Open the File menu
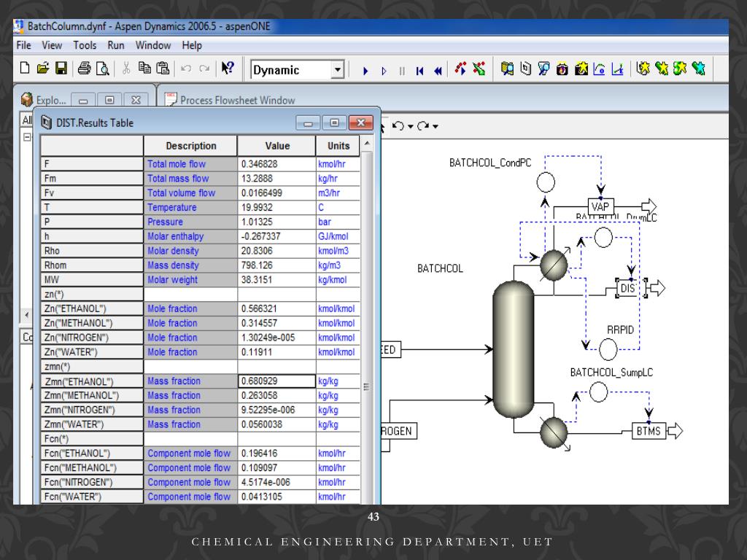This screenshot has height=560, width=747. pyautogui.click(x=24, y=45)
